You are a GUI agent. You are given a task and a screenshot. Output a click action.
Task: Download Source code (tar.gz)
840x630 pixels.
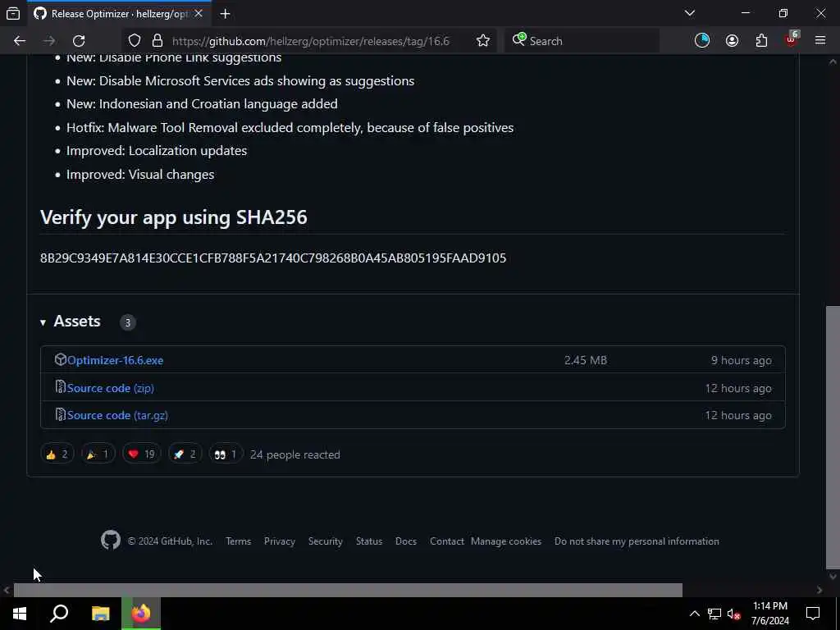[x=117, y=416]
